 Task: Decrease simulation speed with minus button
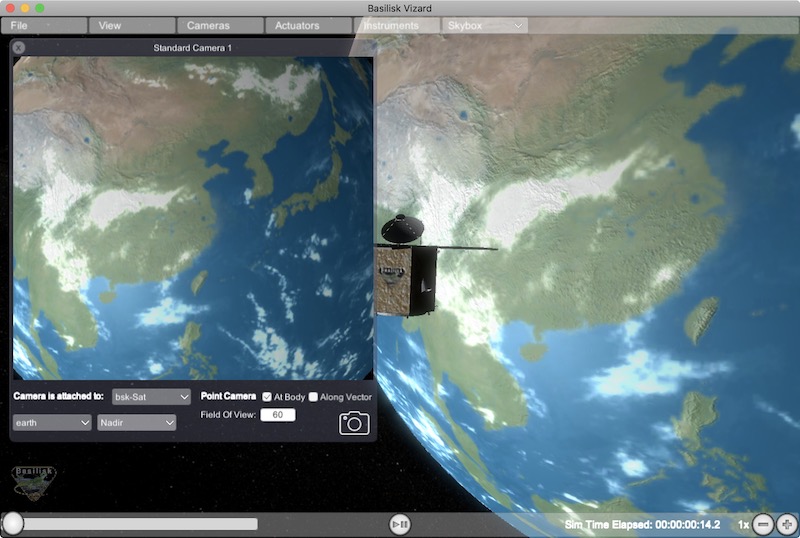(x=763, y=524)
